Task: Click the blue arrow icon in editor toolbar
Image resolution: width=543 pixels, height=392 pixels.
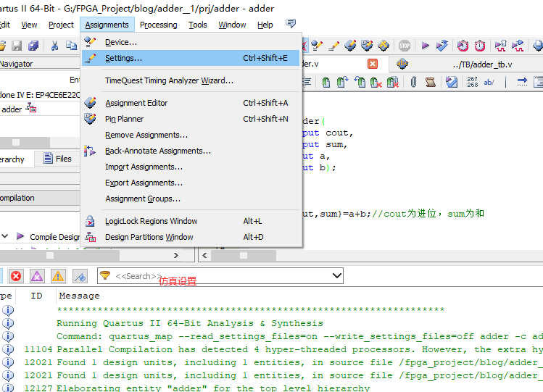Action: 522,82
